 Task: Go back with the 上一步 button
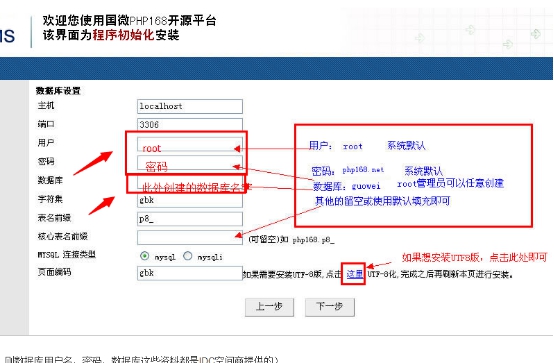[269, 307]
